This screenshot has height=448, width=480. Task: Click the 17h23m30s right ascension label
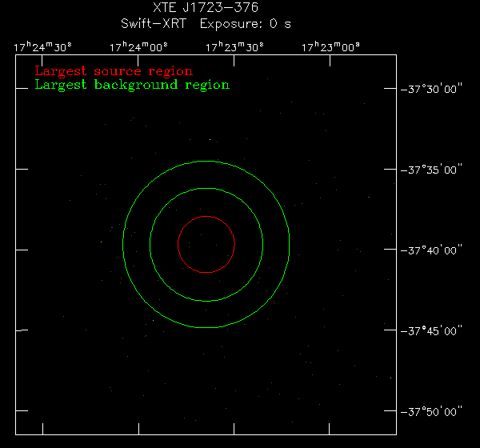pyautogui.click(x=234, y=47)
